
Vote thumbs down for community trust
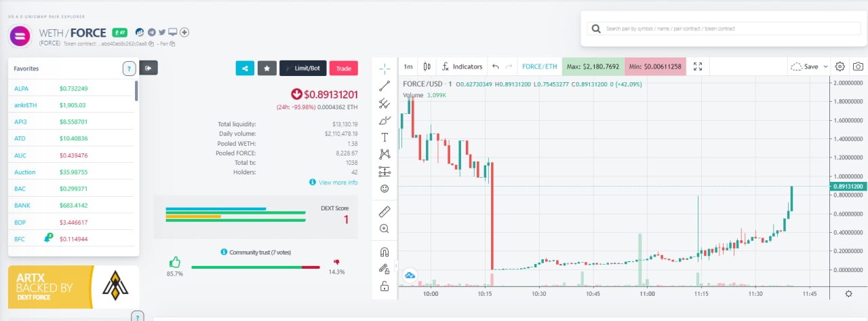coord(336,262)
